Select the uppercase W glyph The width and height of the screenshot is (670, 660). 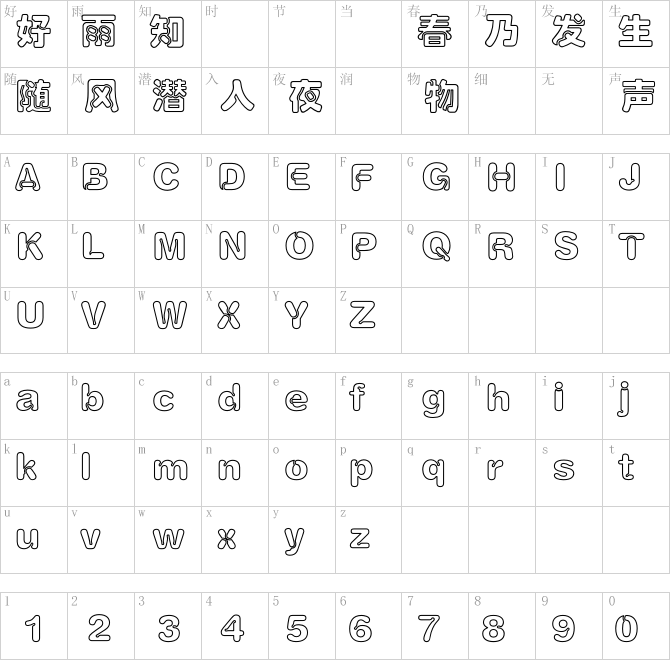pos(170,315)
